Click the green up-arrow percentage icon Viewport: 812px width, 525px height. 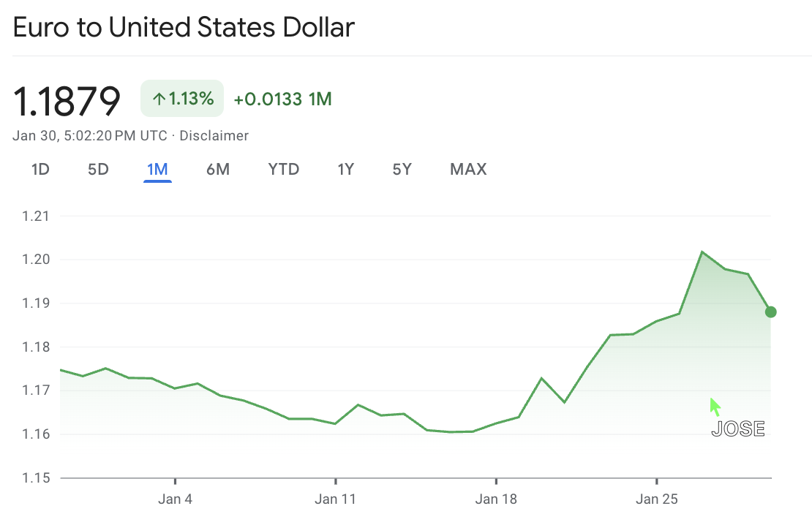[159, 99]
